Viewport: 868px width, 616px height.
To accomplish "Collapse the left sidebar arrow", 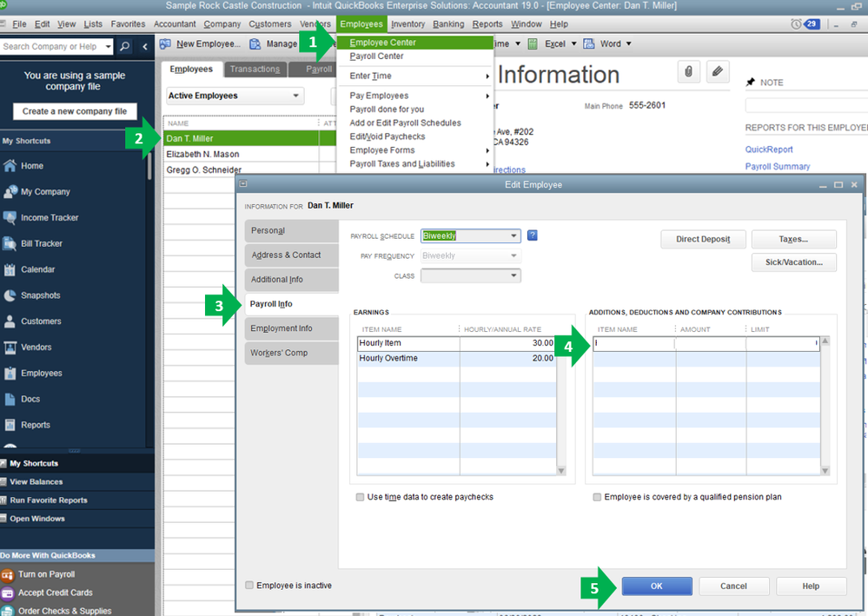I will click(x=145, y=47).
